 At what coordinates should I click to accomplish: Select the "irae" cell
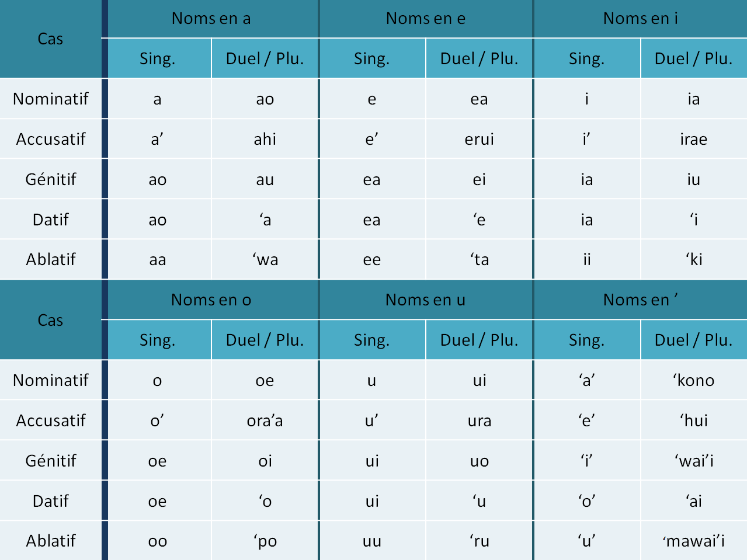(x=694, y=139)
